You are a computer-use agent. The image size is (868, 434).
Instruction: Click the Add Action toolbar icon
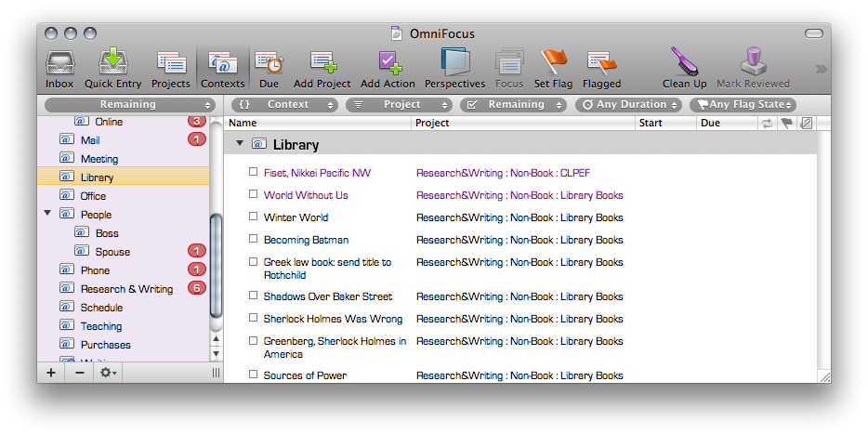click(x=388, y=62)
